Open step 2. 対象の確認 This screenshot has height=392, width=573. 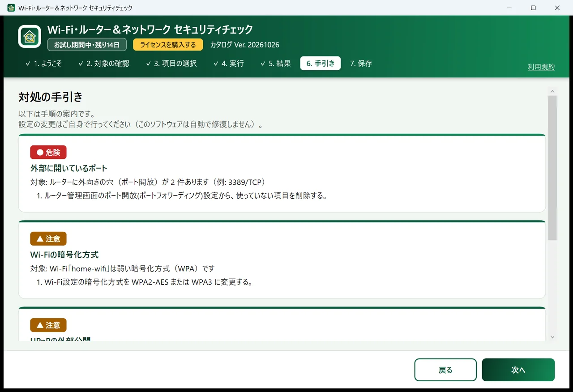click(104, 64)
